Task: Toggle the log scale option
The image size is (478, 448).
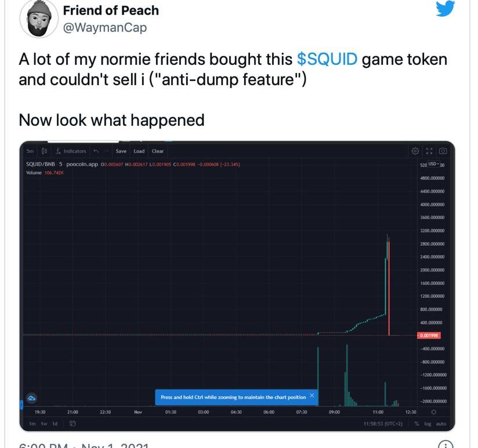Action: (428, 424)
